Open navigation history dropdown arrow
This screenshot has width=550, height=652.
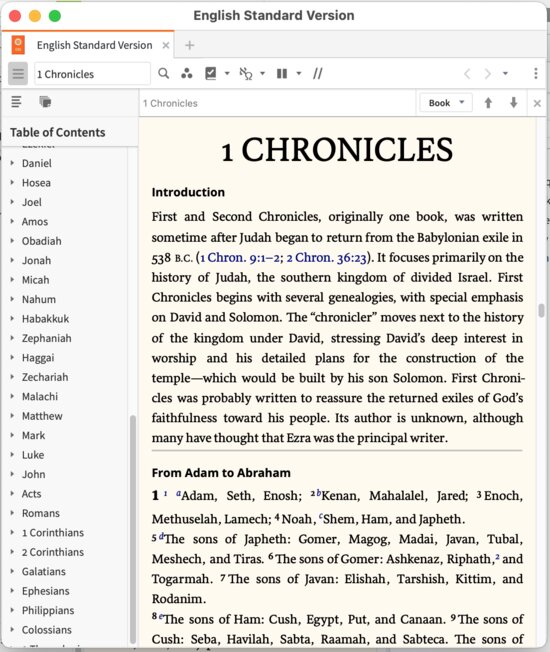[x=505, y=74]
